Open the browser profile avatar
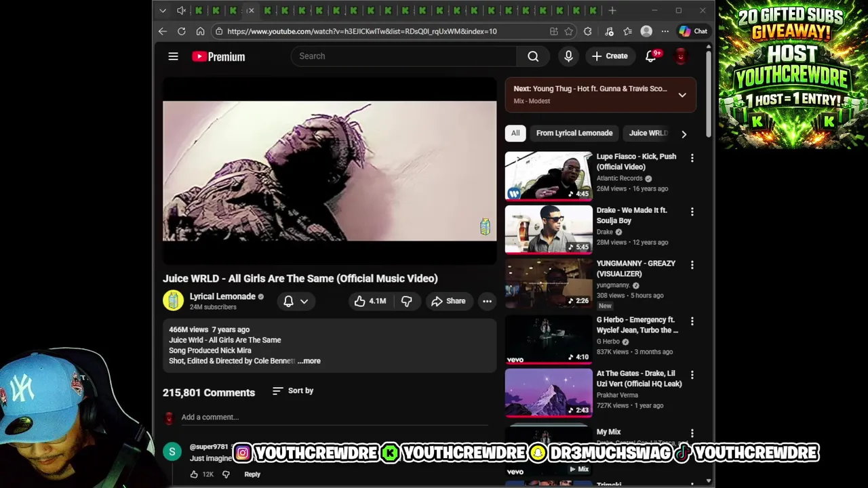This screenshot has width=868, height=488. coord(646,31)
